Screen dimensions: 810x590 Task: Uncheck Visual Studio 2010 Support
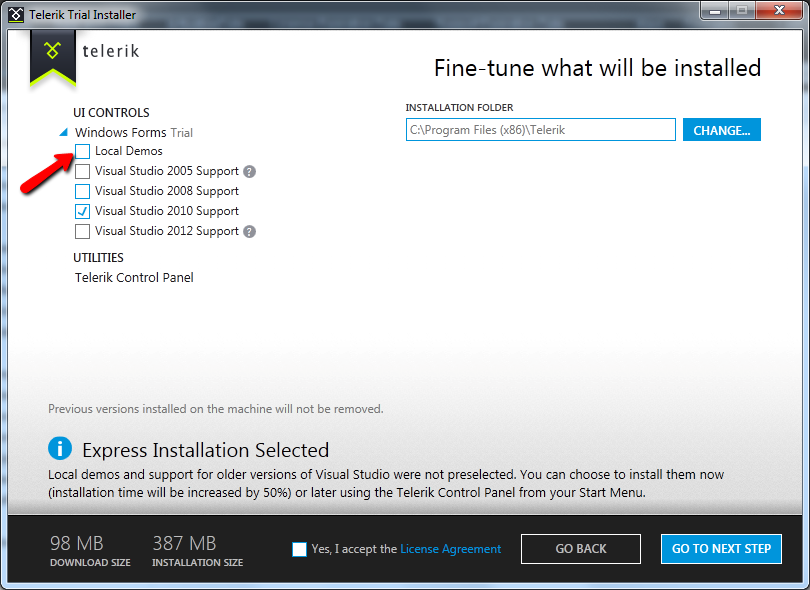tap(82, 211)
